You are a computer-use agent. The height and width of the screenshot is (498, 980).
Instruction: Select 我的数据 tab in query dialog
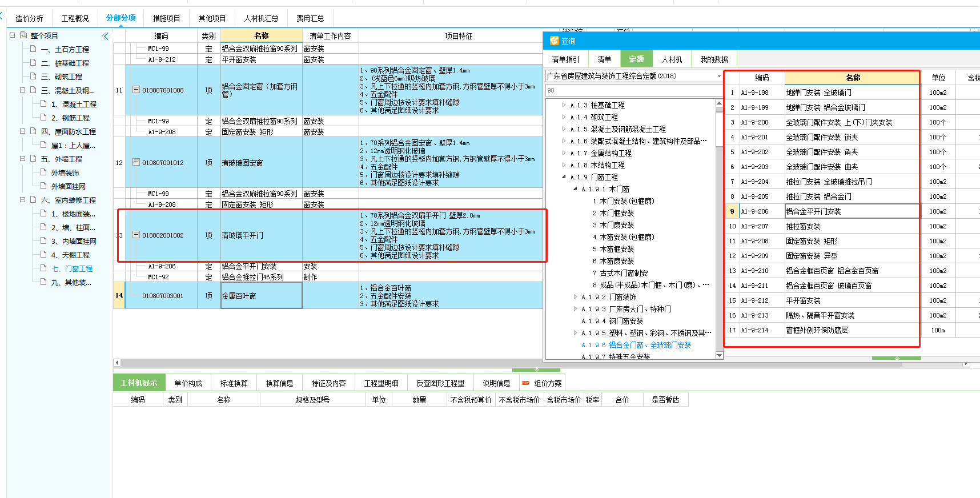(714, 59)
